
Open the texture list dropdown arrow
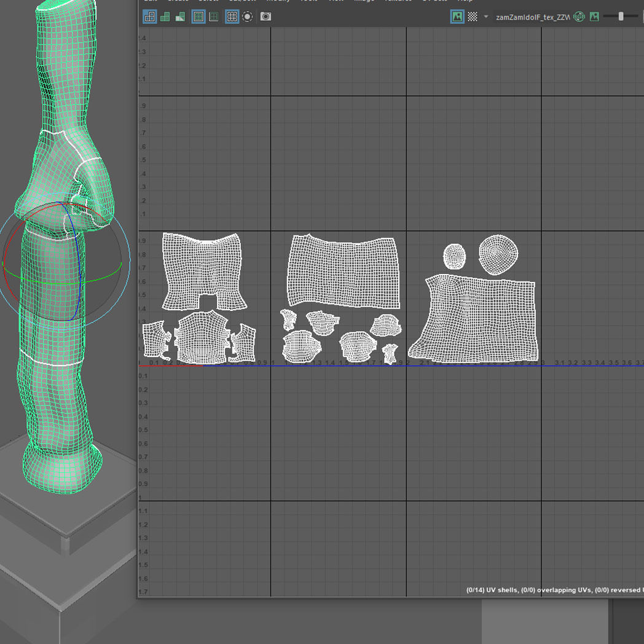[x=486, y=17]
